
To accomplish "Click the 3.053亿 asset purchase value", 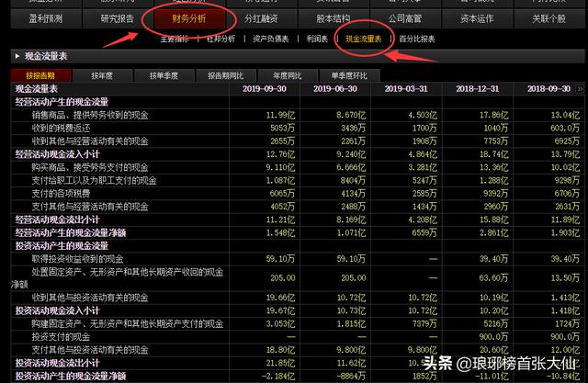I will (280, 324).
